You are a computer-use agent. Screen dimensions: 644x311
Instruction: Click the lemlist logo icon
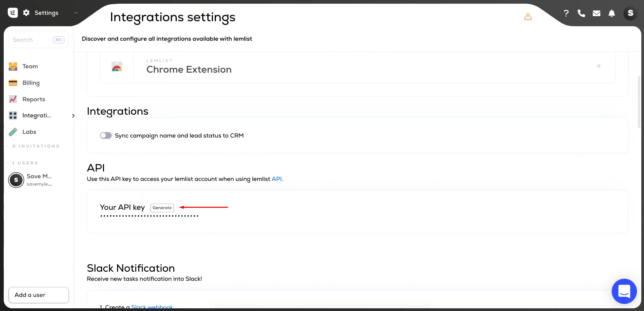pos(13,13)
